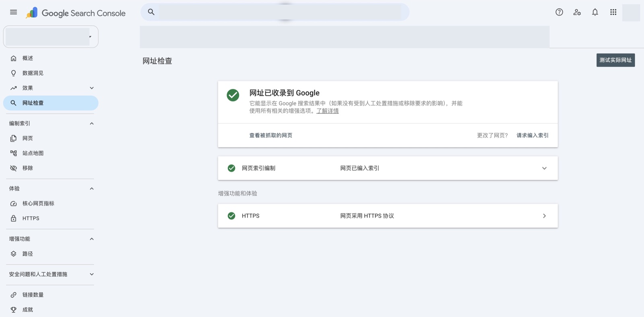Open 链接数量 in the sidebar

[x=51, y=295]
